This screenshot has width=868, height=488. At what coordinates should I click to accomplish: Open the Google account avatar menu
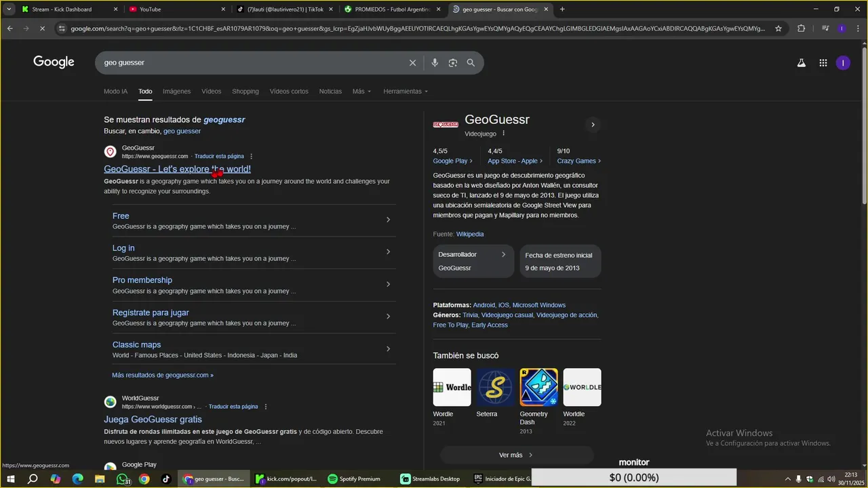click(843, 63)
